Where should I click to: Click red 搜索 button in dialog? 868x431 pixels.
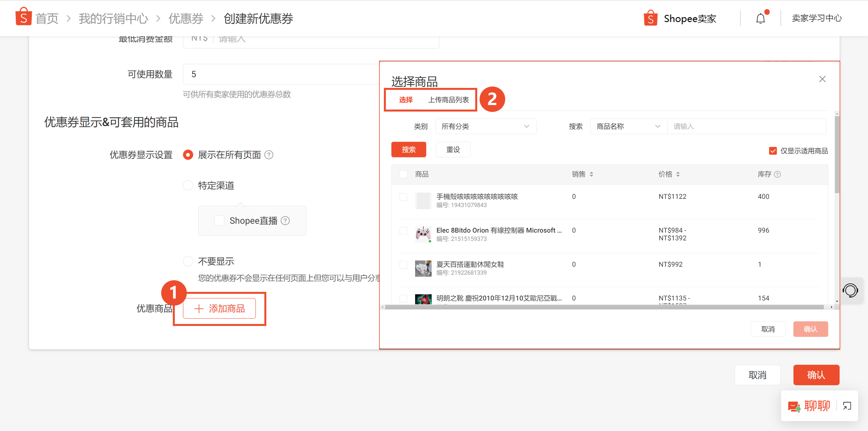click(409, 150)
